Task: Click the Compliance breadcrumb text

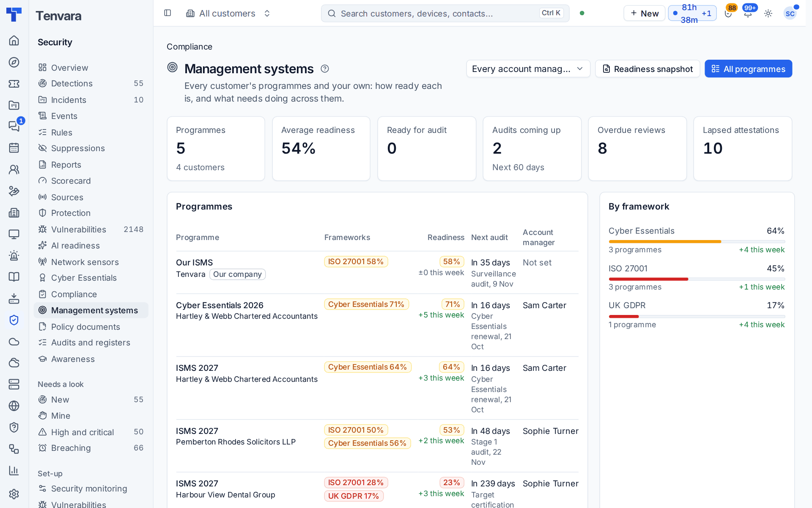Action: [x=189, y=47]
